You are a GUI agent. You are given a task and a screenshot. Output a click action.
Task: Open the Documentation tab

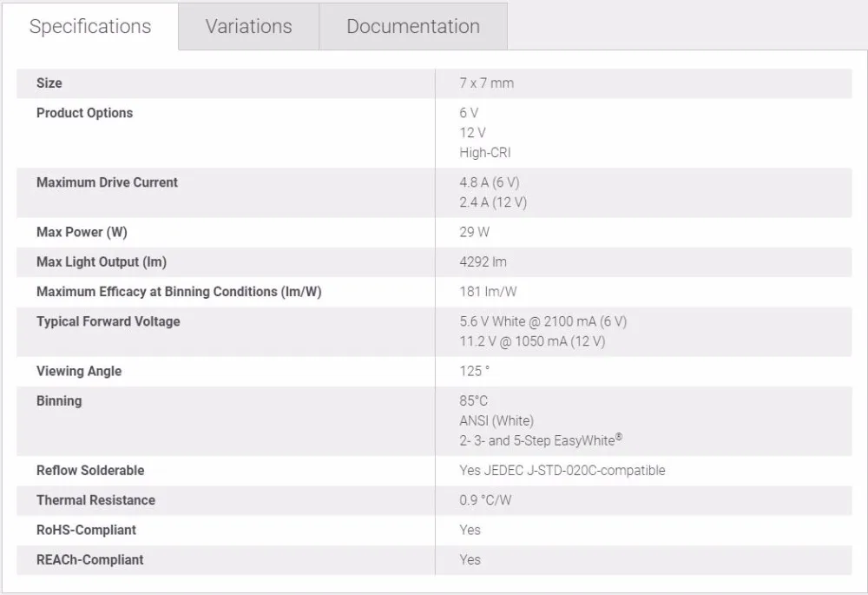(x=413, y=27)
